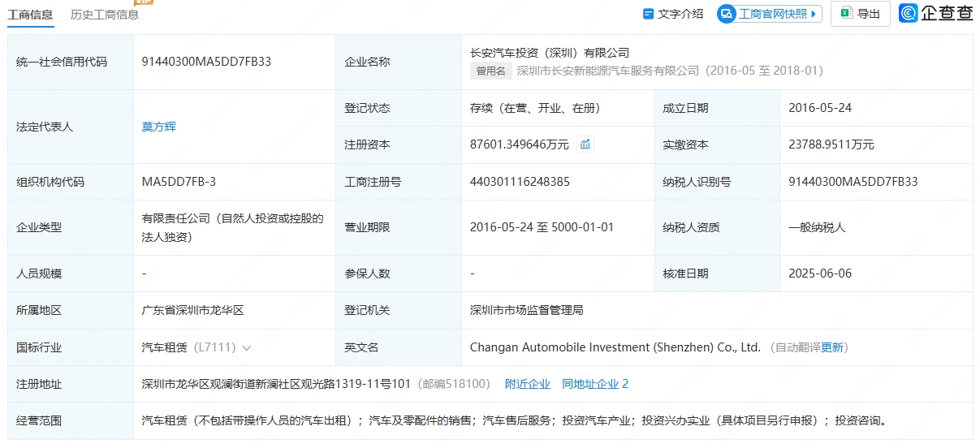Viewport: 980px width, 448px height.
Task: Click the VIP badge above 历史工商信息
Action: click(x=145, y=2)
